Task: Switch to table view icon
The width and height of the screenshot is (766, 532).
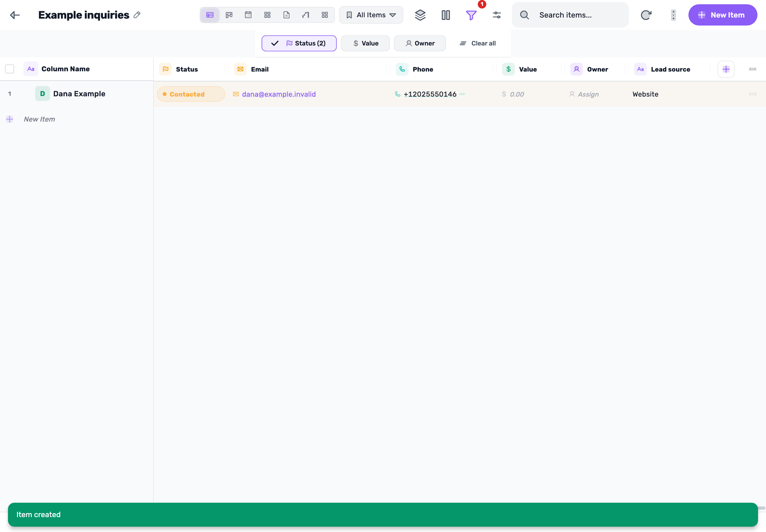Action: point(210,15)
